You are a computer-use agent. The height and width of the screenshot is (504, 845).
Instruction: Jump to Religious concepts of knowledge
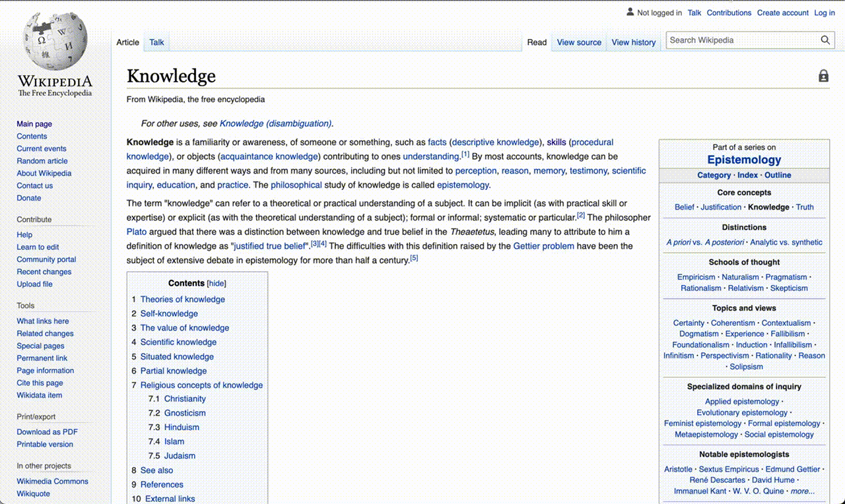201,385
